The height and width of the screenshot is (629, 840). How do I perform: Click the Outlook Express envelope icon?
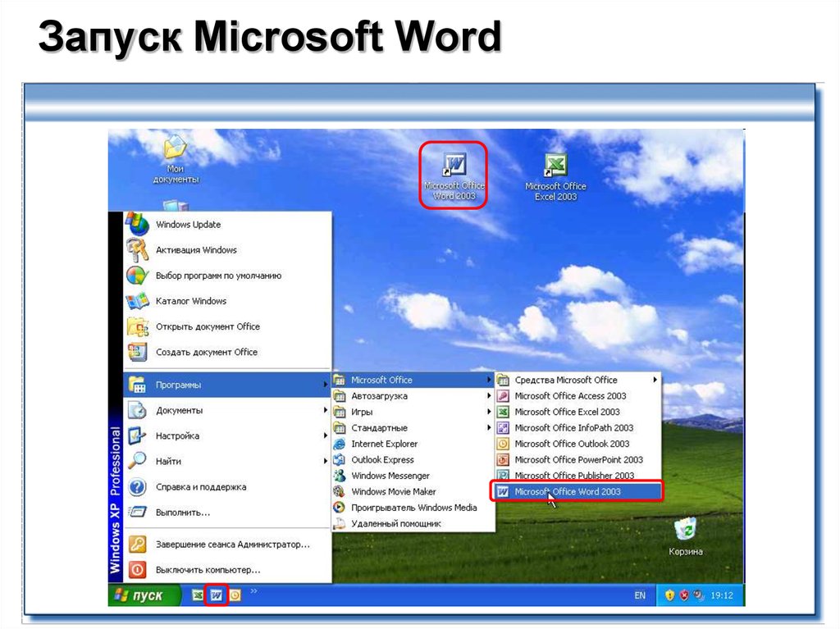(x=340, y=460)
